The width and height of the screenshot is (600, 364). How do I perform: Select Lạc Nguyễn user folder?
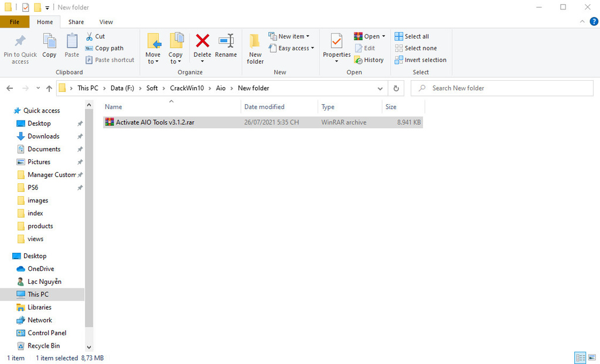click(x=44, y=281)
